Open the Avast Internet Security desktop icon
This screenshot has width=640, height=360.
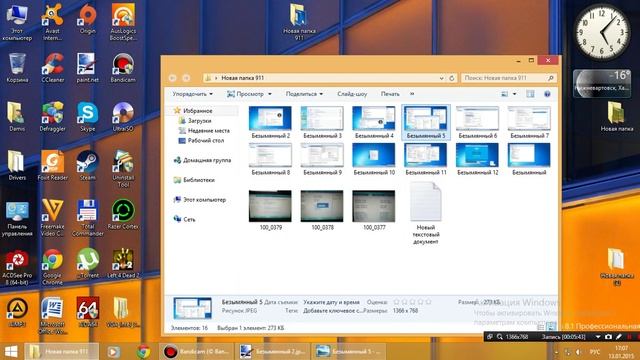[52, 22]
